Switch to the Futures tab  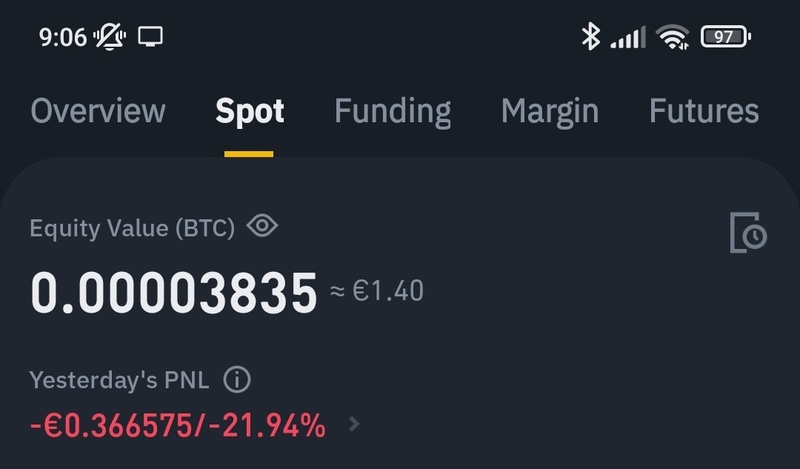point(704,110)
